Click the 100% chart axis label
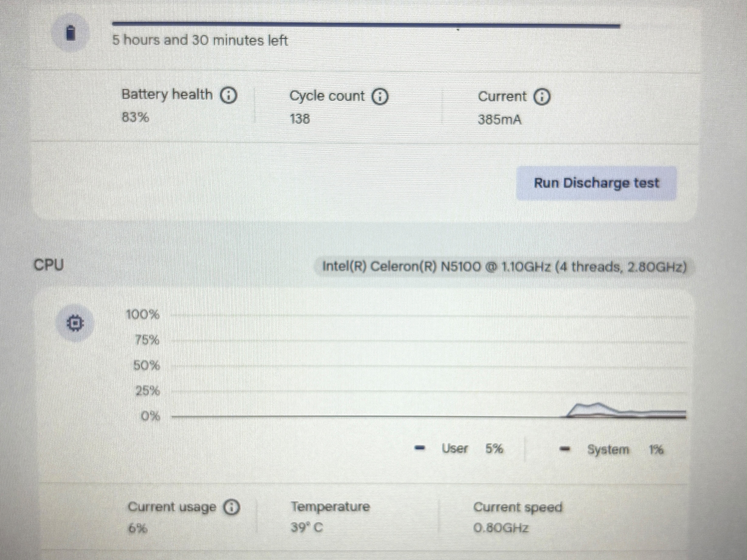The height and width of the screenshot is (560, 747). click(142, 315)
